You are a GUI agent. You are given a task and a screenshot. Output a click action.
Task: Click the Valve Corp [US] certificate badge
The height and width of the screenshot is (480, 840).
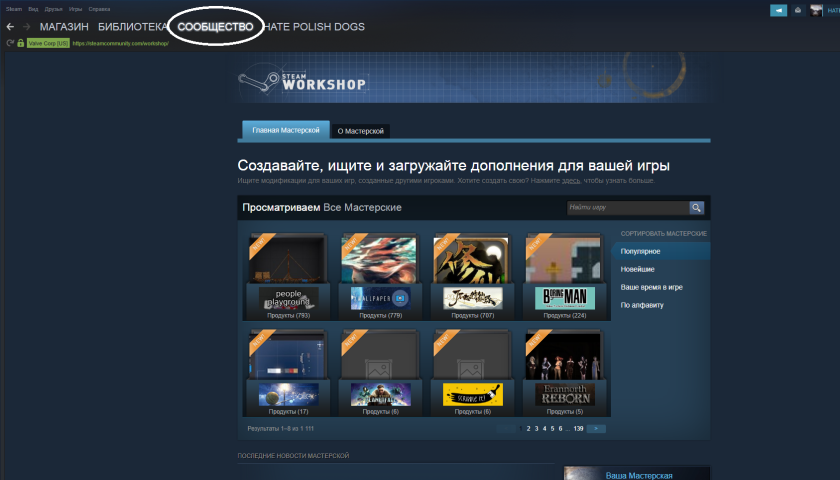tap(48, 43)
